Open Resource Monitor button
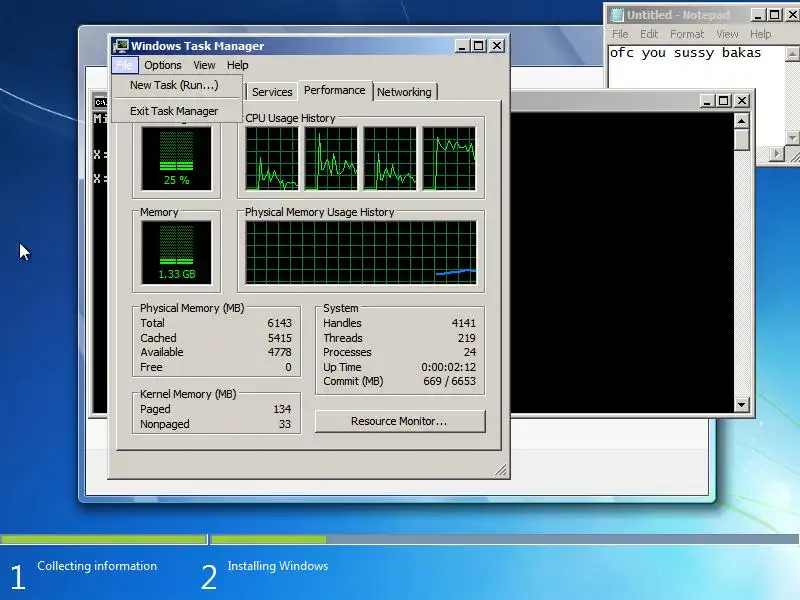Viewport: 800px width, 600px height. (x=399, y=421)
